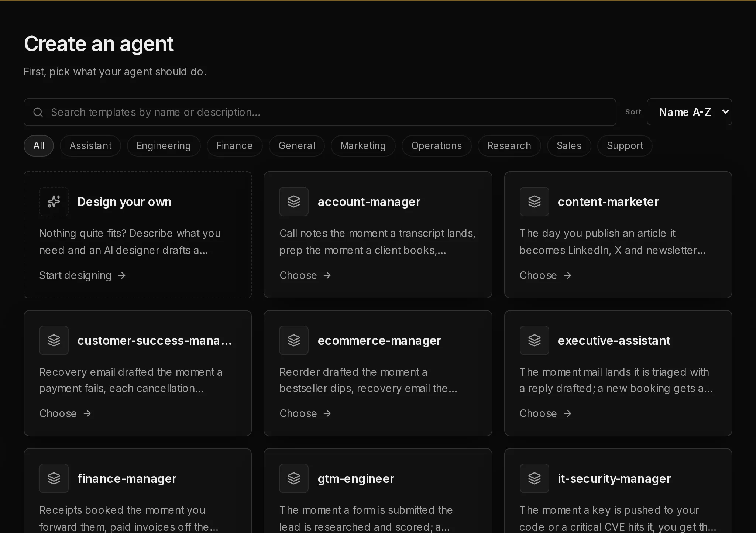Choose the account-manager template
Viewport: 756px width, 533px height.
point(305,275)
